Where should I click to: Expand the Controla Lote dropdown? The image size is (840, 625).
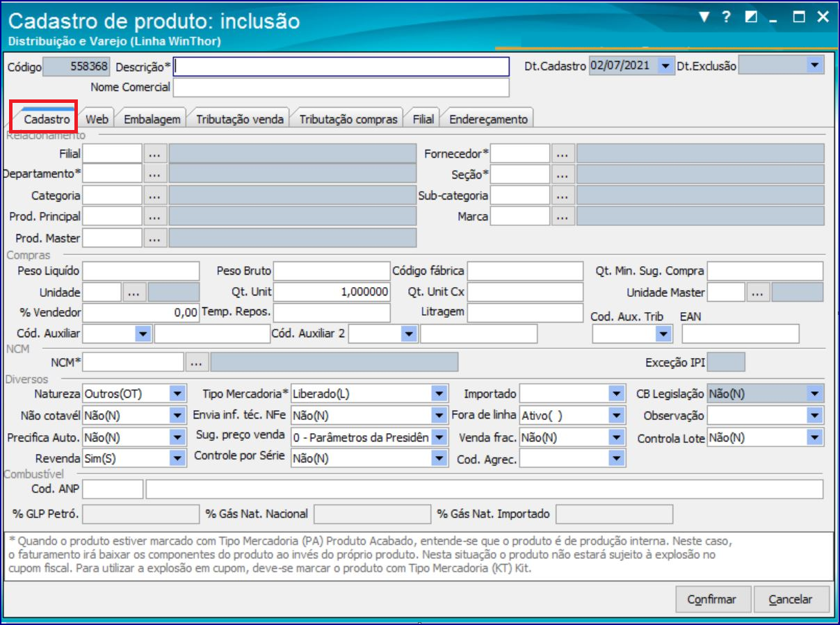[815, 438]
